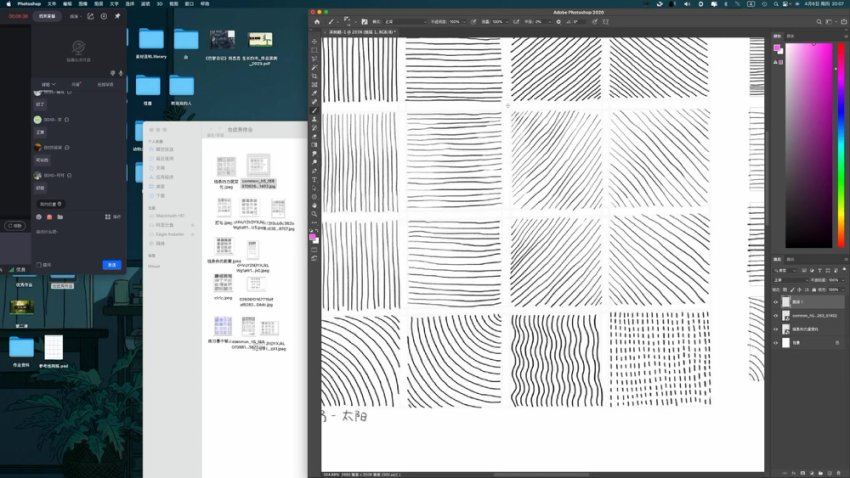Go to Photoshop Home screen icon
Image resolution: width=850 pixels, height=478 pixels.
317,22
